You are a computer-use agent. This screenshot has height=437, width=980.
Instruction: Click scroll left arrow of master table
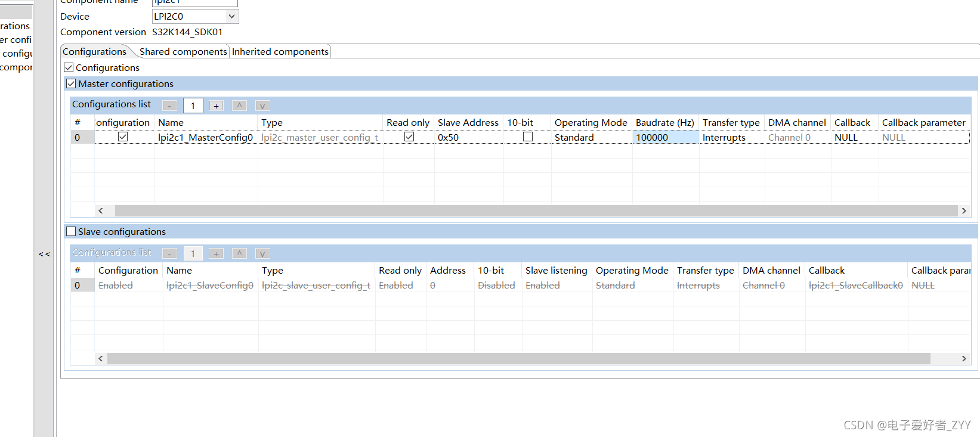point(100,210)
